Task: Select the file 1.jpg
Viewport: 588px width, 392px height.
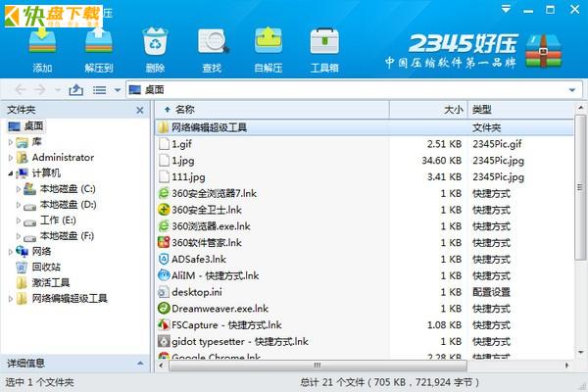Action: click(x=183, y=161)
